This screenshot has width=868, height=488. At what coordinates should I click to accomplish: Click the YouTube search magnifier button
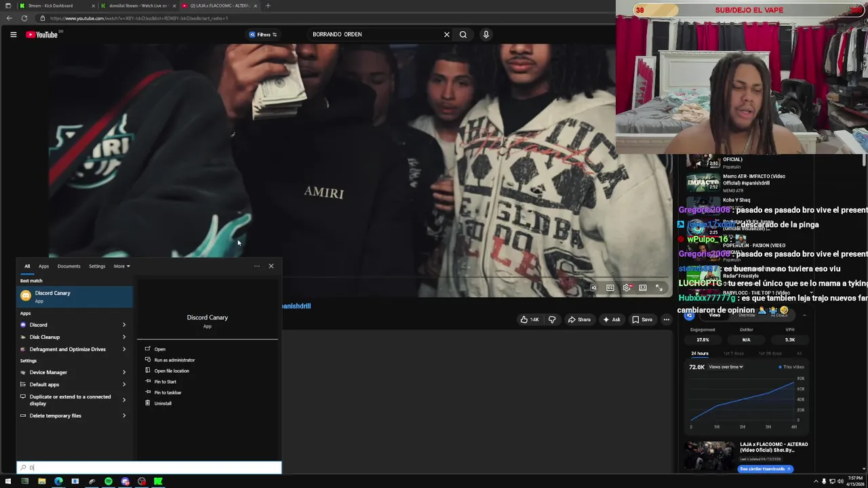pos(463,35)
